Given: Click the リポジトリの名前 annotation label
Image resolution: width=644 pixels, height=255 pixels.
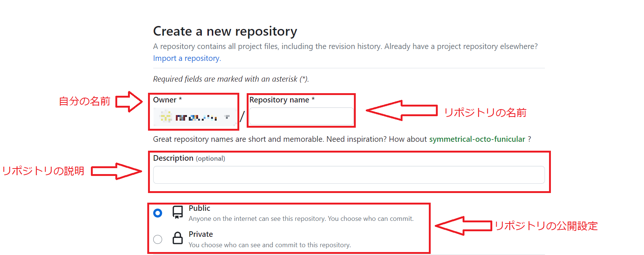Looking at the screenshot, I should point(486,112).
